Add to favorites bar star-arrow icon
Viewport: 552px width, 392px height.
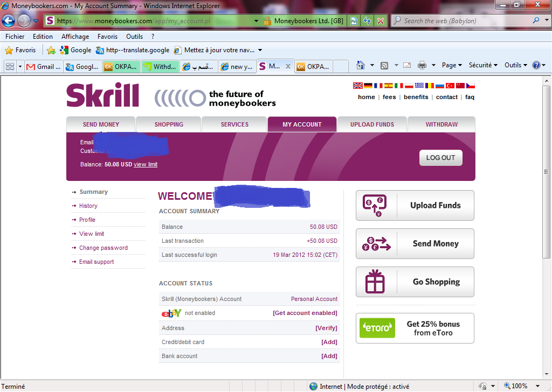[51, 50]
